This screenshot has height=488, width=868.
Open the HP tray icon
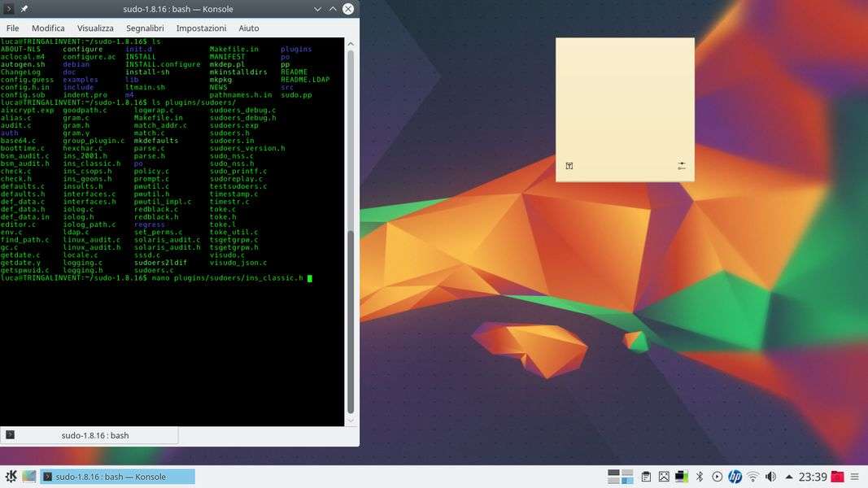pyautogui.click(x=735, y=477)
